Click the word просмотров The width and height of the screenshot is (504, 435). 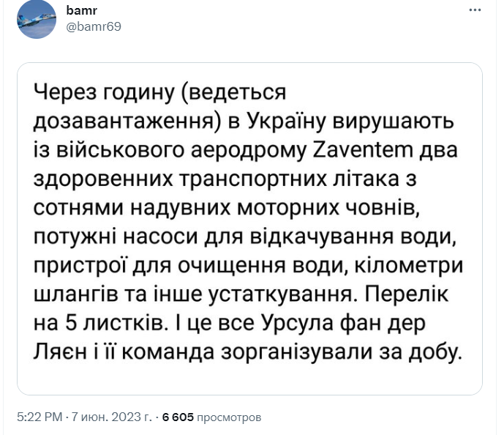click(229, 417)
